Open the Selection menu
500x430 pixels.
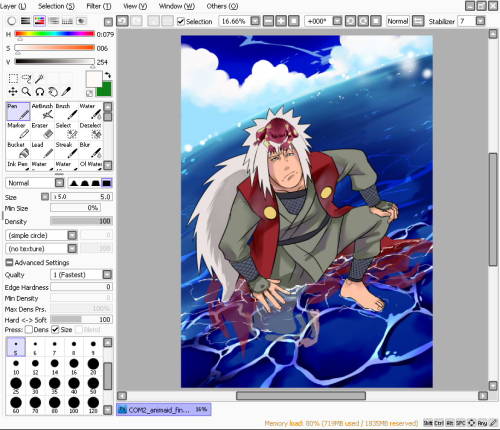pyautogui.click(x=56, y=6)
